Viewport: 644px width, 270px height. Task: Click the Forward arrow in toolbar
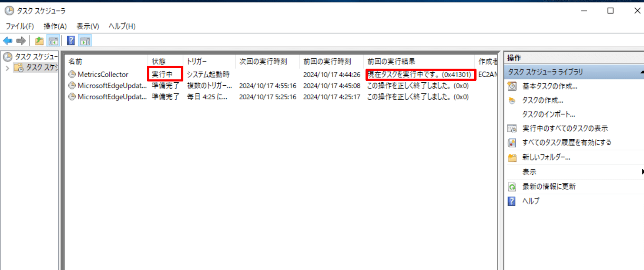21,41
